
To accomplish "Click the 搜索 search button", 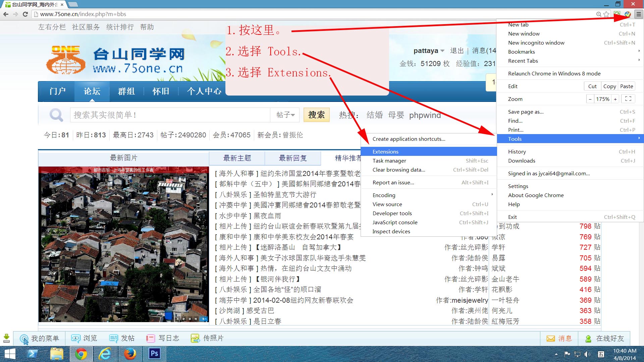I will point(317,115).
